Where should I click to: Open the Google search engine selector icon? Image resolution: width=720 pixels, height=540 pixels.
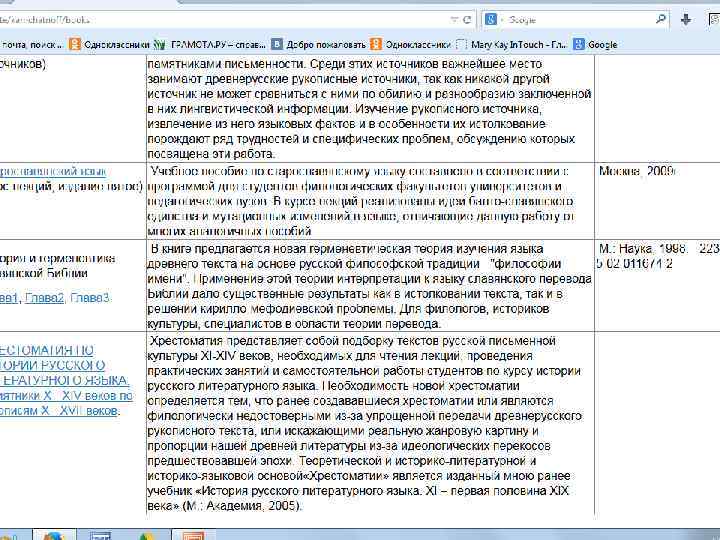tap(491, 19)
